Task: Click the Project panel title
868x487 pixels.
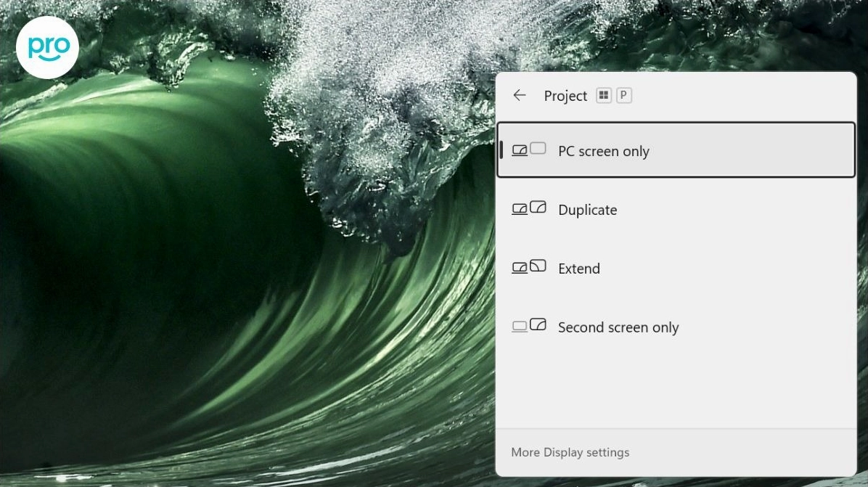Action: [x=565, y=96]
